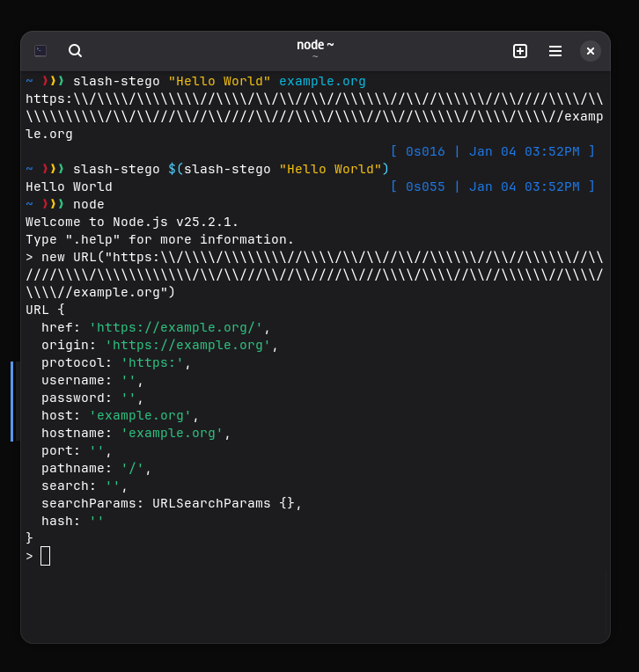The height and width of the screenshot is (672, 639).
Task: Click the hostname value 'example.org'
Action: pos(172,433)
